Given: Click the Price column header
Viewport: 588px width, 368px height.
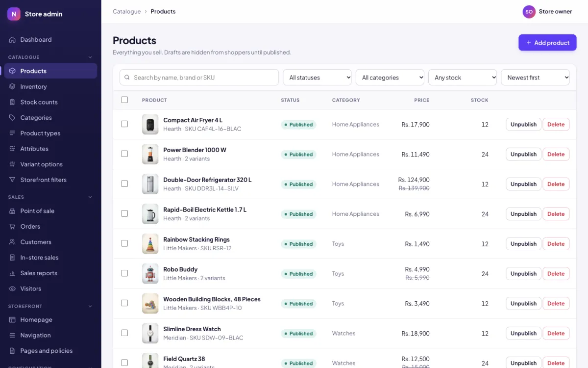Looking at the screenshot, I should tap(421, 100).
